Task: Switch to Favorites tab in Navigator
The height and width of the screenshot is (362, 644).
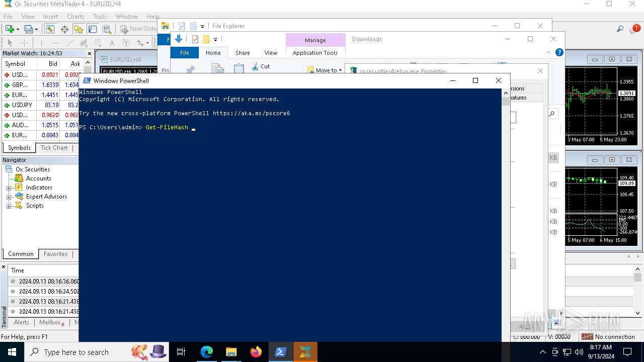Action: pyautogui.click(x=55, y=254)
